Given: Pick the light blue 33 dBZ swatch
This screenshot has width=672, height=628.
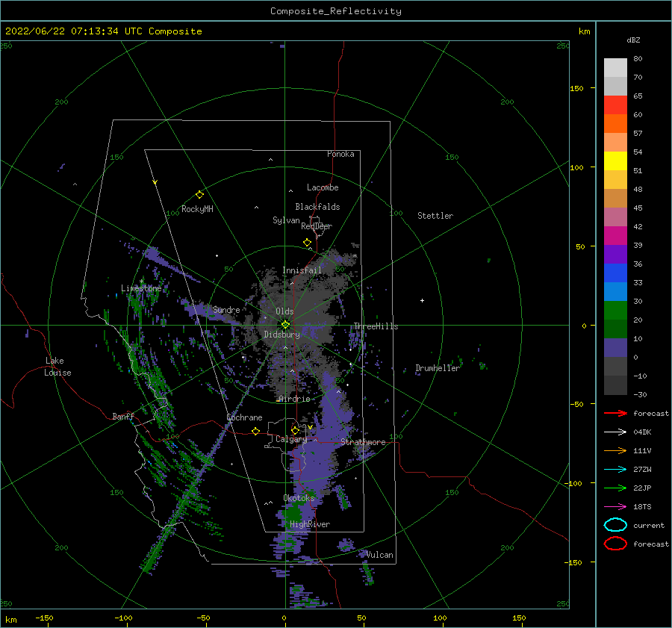Looking at the screenshot, I should 615,291.
